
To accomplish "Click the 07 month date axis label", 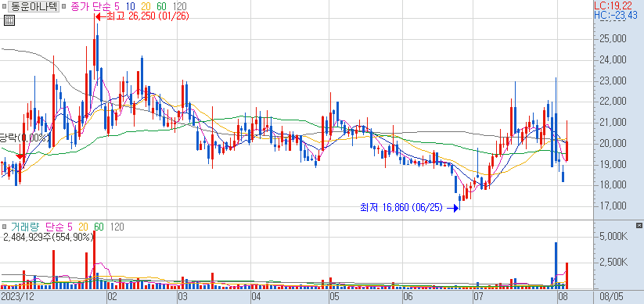I will tap(477, 296).
